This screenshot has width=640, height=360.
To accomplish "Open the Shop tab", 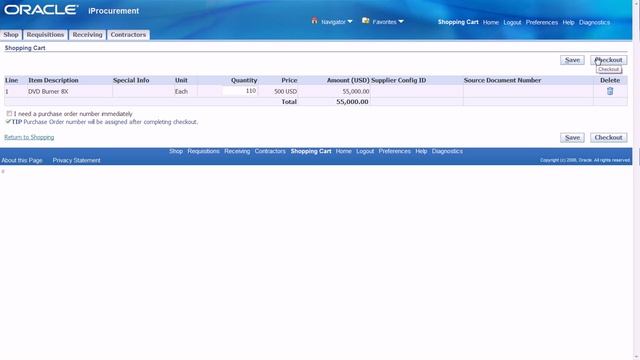I will 11,35.
